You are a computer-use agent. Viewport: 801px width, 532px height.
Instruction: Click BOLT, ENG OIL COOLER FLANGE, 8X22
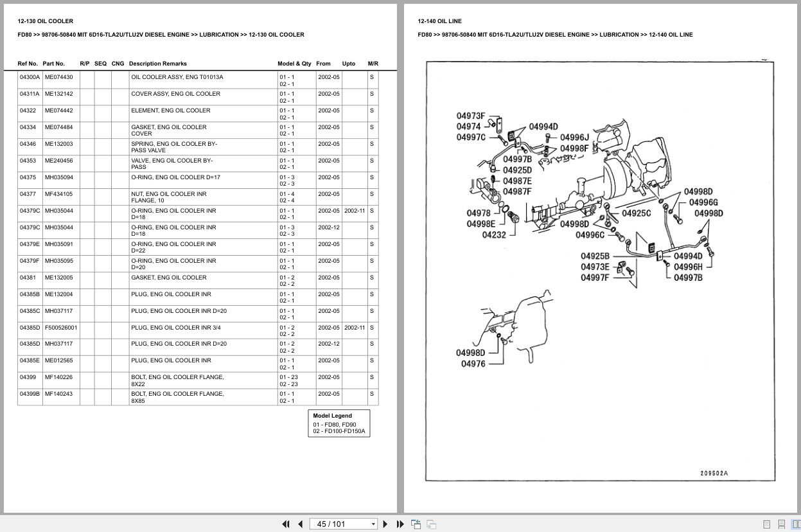pyautogui.click(x=177, y=380)
